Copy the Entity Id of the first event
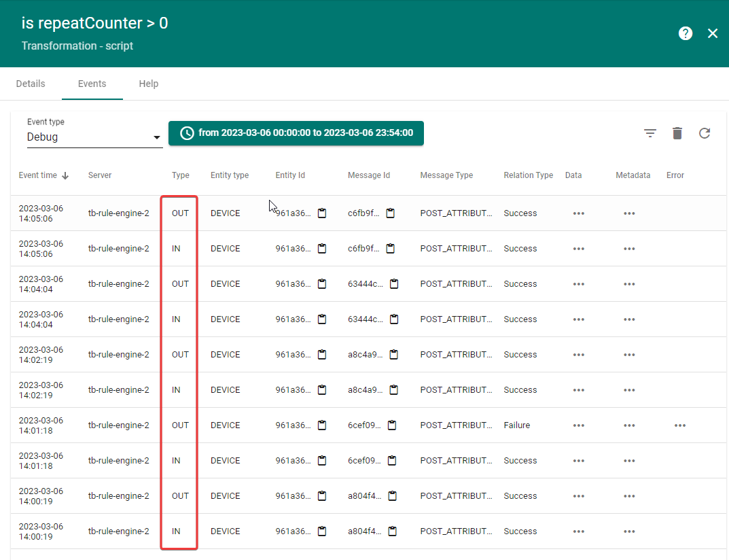This screenshot has width=729, height=560. tap(322, 213)
